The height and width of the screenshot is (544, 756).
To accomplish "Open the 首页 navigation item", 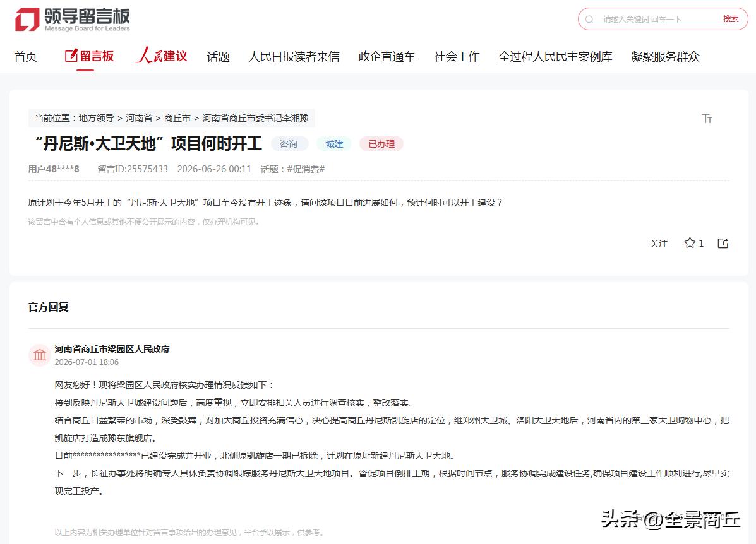I will click(25, 57).
